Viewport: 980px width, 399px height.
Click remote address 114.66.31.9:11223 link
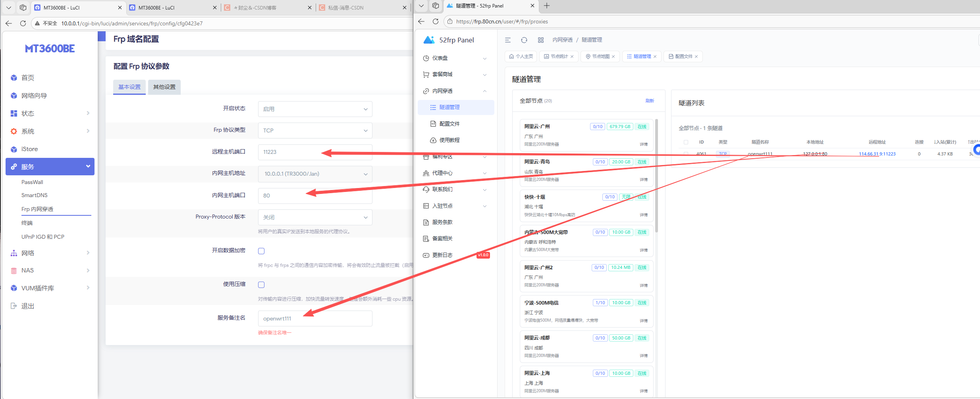coord(877,154)
